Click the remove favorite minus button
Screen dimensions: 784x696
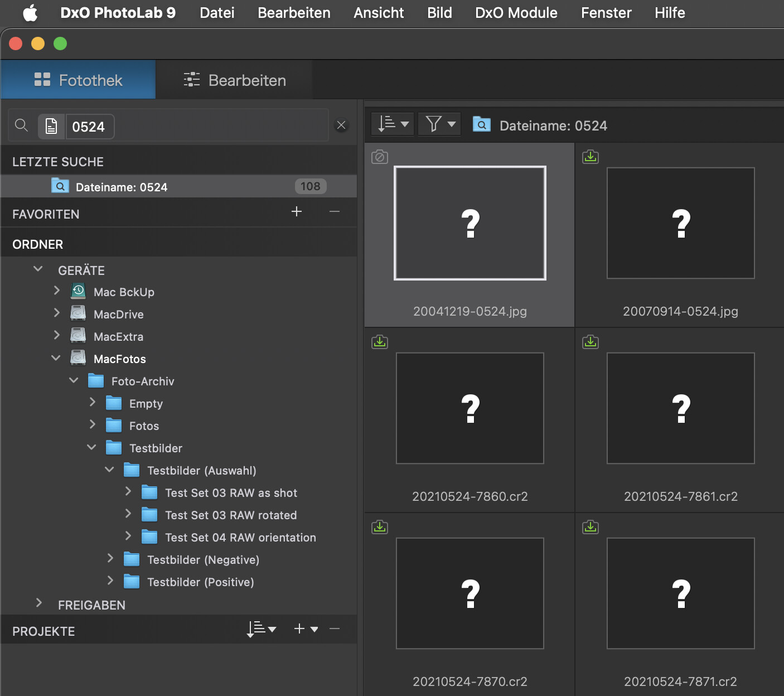pos(335,211)
